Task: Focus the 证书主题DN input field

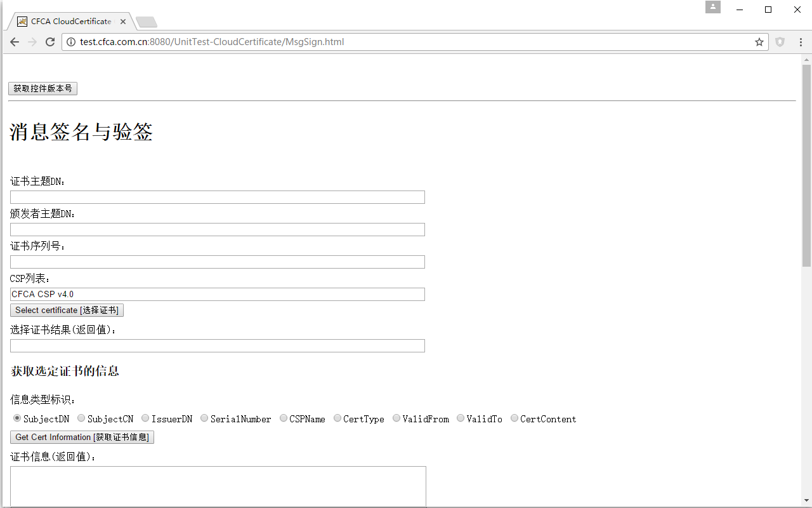Action: click(x=218, y=197)
